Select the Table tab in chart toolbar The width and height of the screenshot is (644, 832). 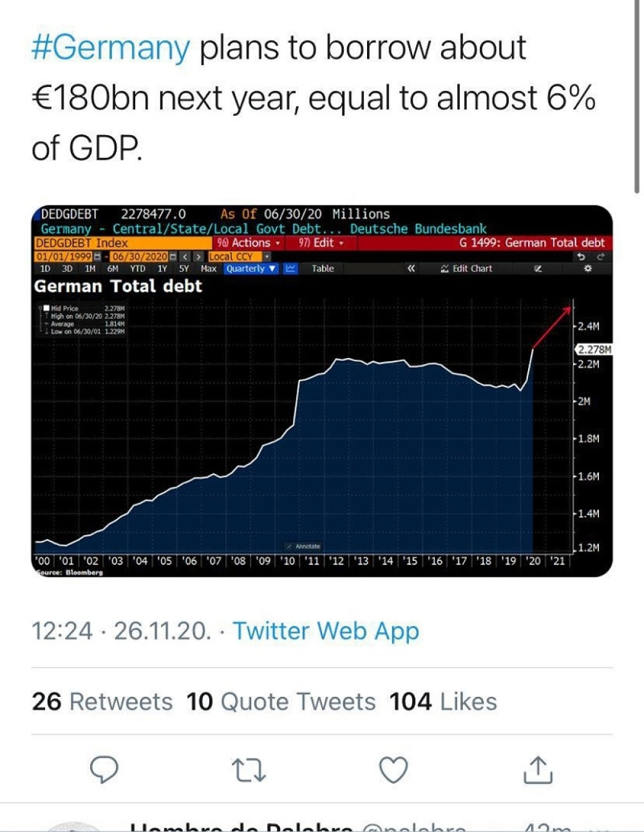[323, 269]
